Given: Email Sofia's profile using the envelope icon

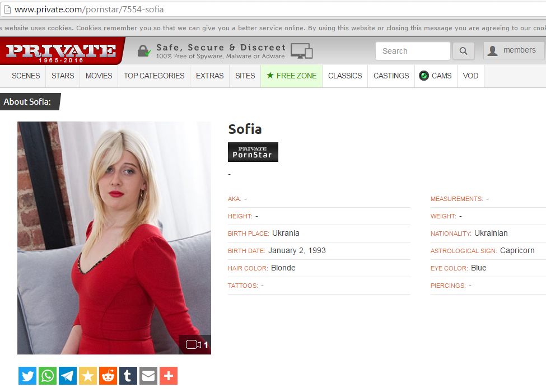Looking at the screenshot, I should 148,375.
